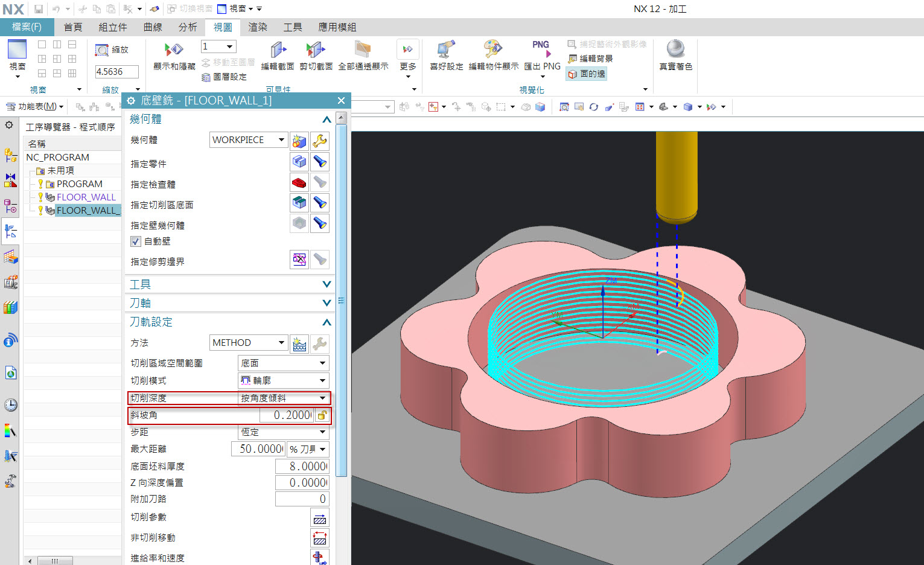Click 圖層設定 layer settings

click(224, 77)
